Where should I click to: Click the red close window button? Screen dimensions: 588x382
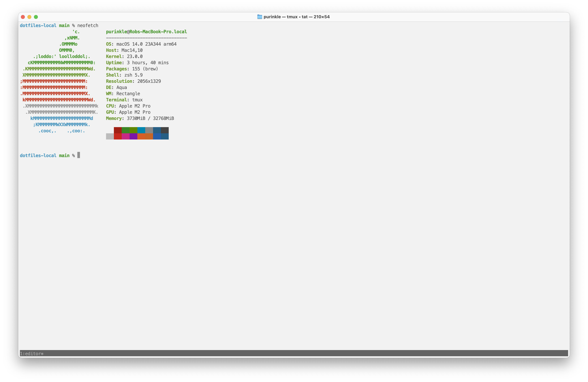23,17
